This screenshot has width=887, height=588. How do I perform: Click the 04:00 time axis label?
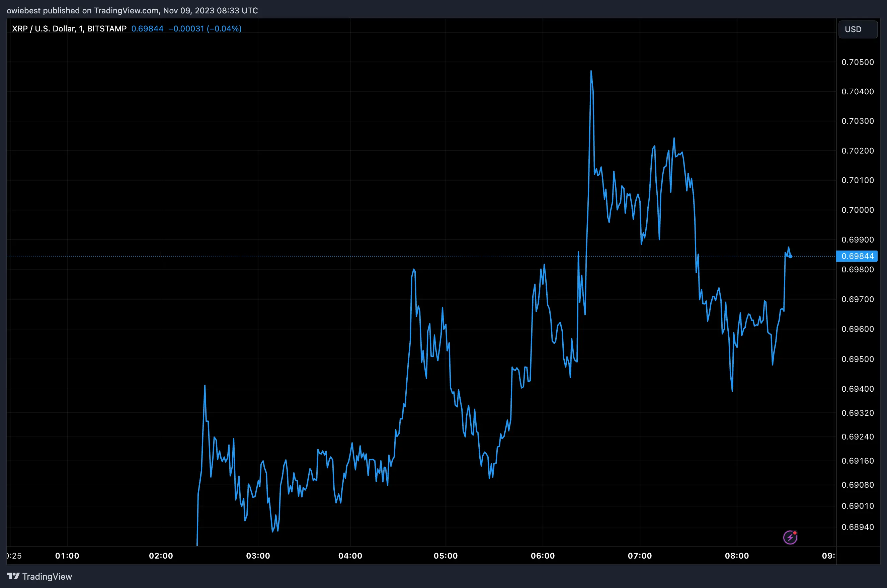point(350,556)
